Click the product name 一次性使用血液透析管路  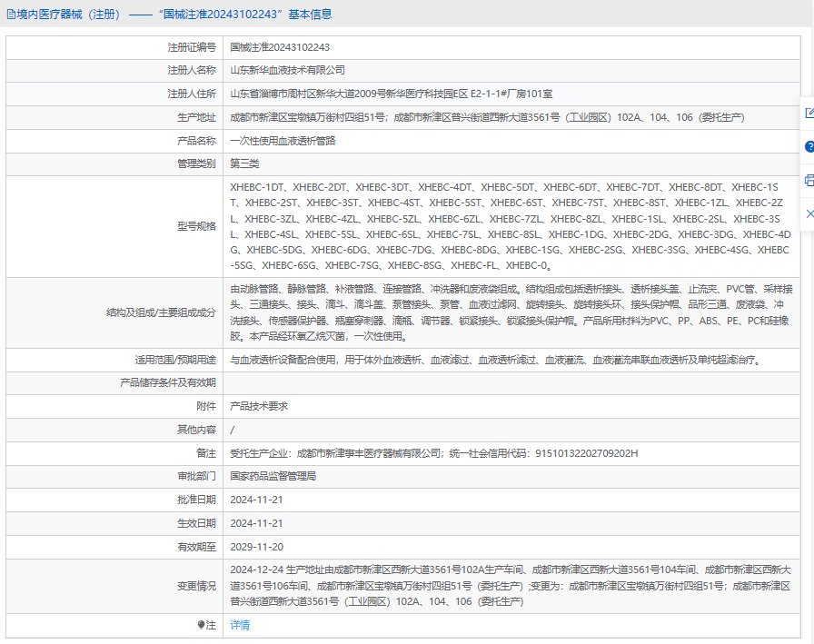click(x=283, y=141)
